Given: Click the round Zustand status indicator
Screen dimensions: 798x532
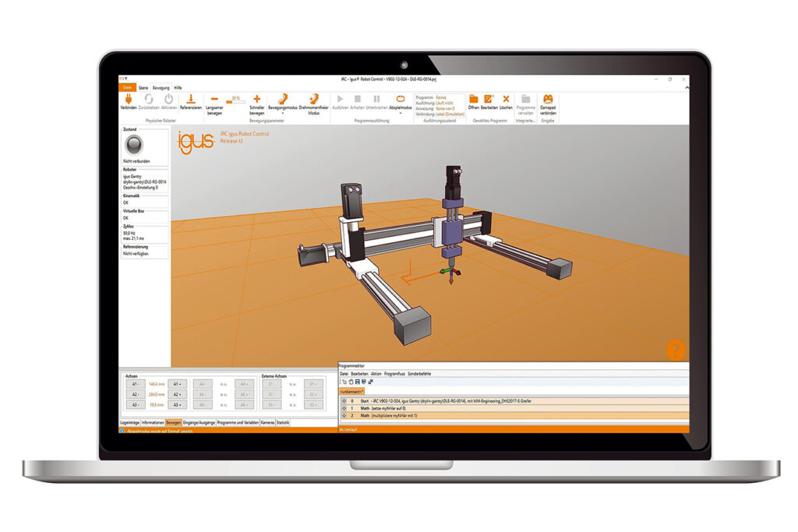Looking at the screenshot, I should coord(134,145).
